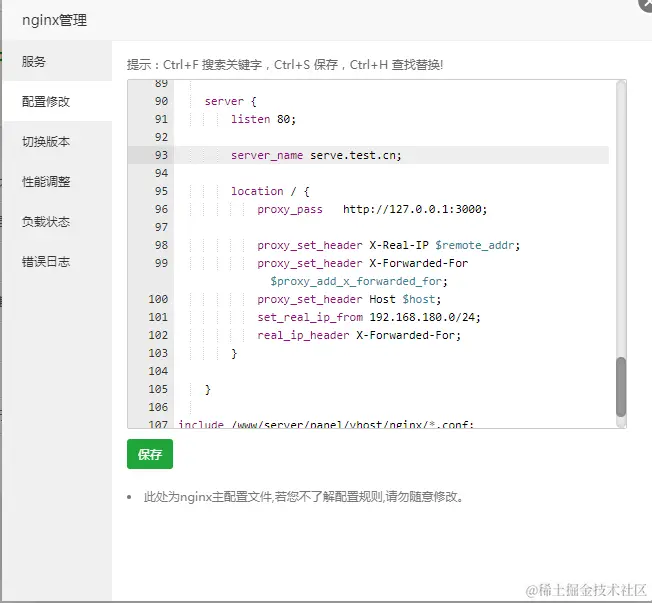Click the empty line 104 in editor
The width and height of the screenshot is (652, 603).
click(391, 371)
